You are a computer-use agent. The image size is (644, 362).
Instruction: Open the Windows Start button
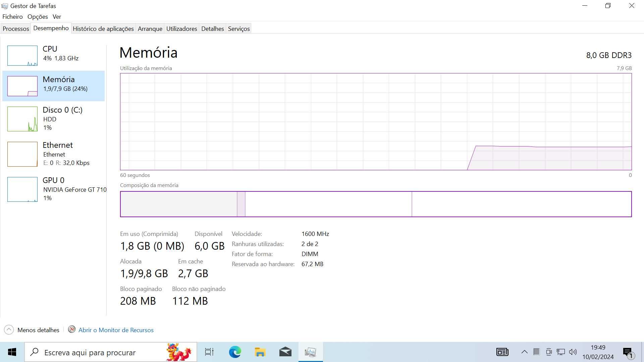point(12,352)
